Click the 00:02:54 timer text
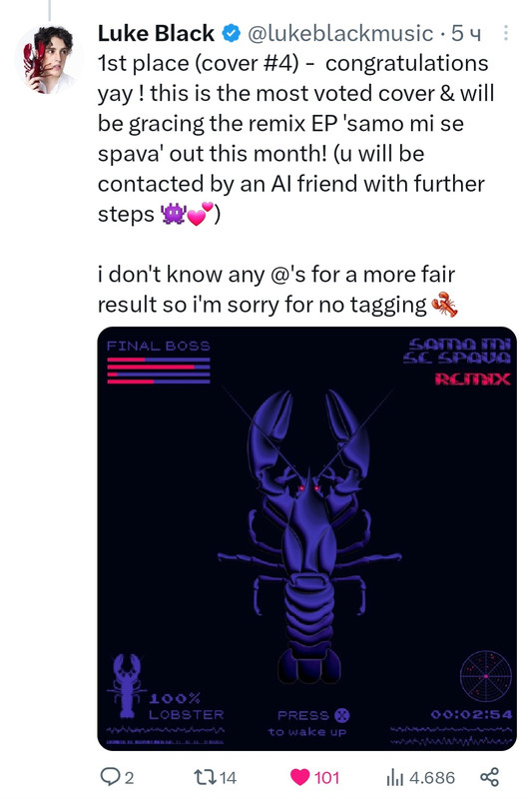Viewport: 532px width, 799px height. click(x=471, y=714)
